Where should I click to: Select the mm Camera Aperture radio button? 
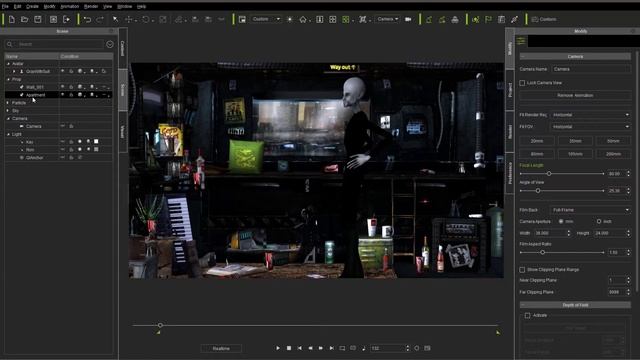tap(561, 221)
